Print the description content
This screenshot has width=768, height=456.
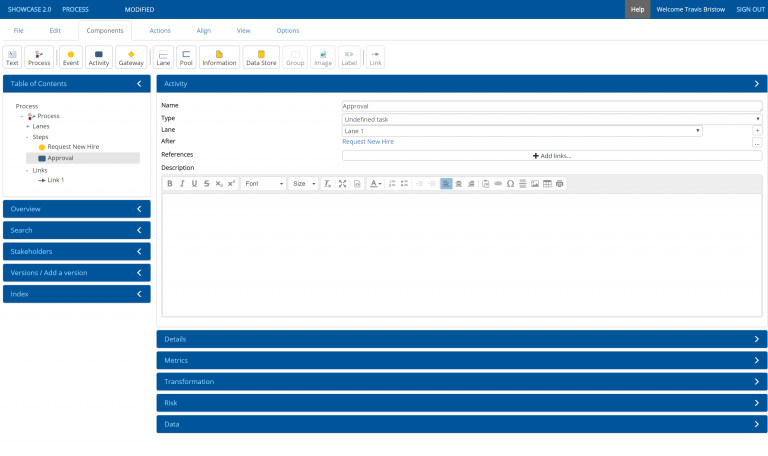coord(559,184)
